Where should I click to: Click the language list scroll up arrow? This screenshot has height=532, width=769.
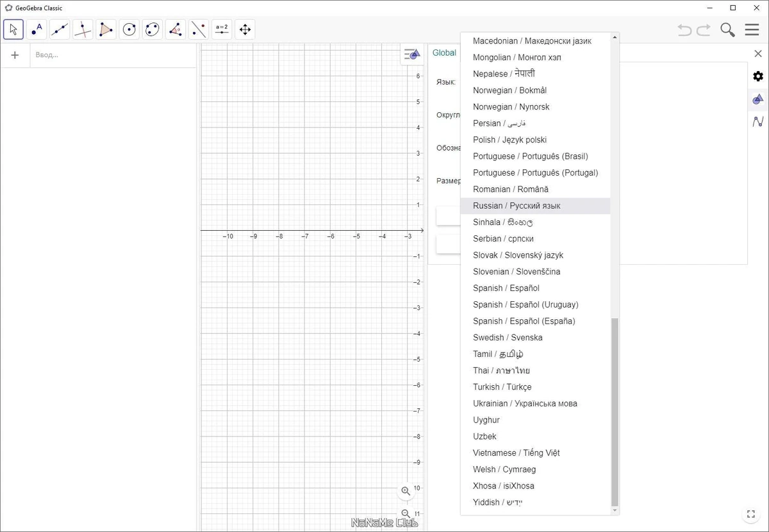pos(615,37)
